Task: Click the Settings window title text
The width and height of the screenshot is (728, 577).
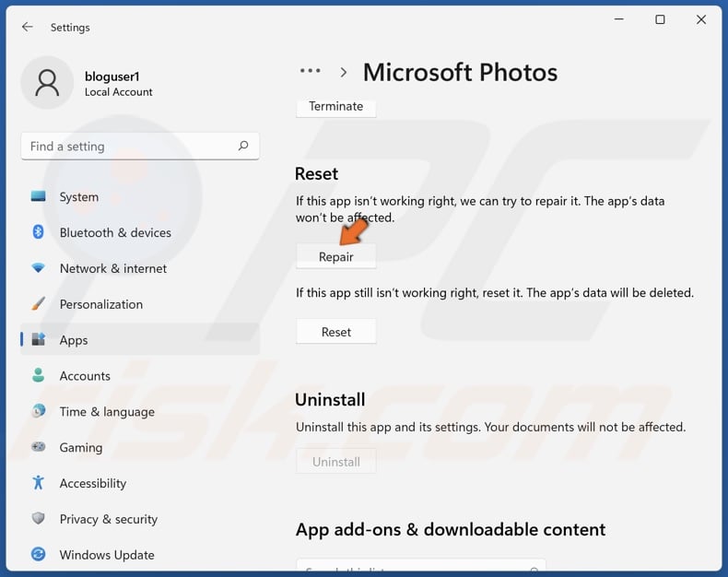Action: click(x=70, y=28)
